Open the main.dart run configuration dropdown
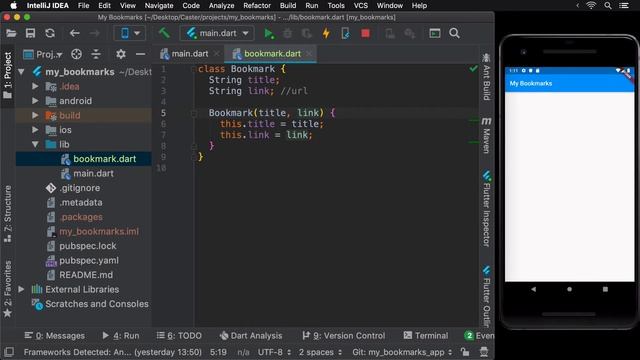This screenshot has height=360, width=640. [217, 33]
